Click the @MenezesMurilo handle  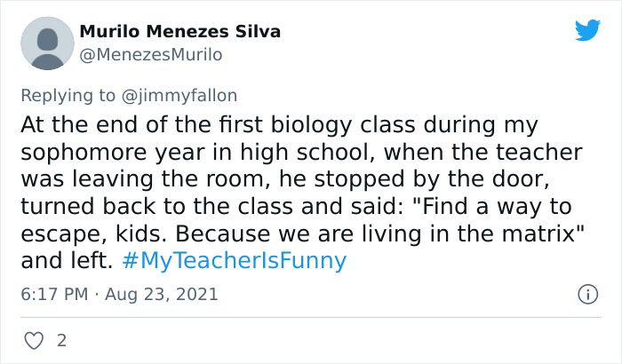coord(151,55)
